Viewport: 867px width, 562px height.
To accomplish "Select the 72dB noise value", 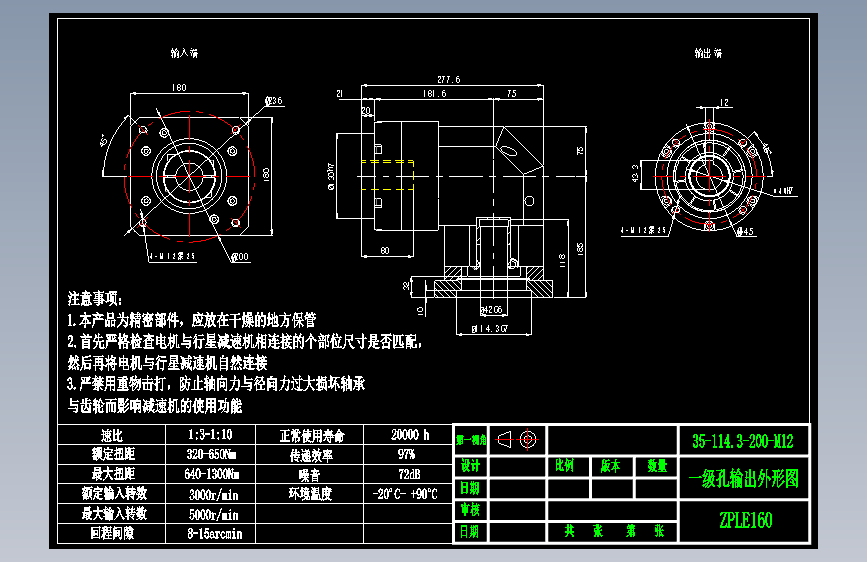I will [x=409, y=474].
